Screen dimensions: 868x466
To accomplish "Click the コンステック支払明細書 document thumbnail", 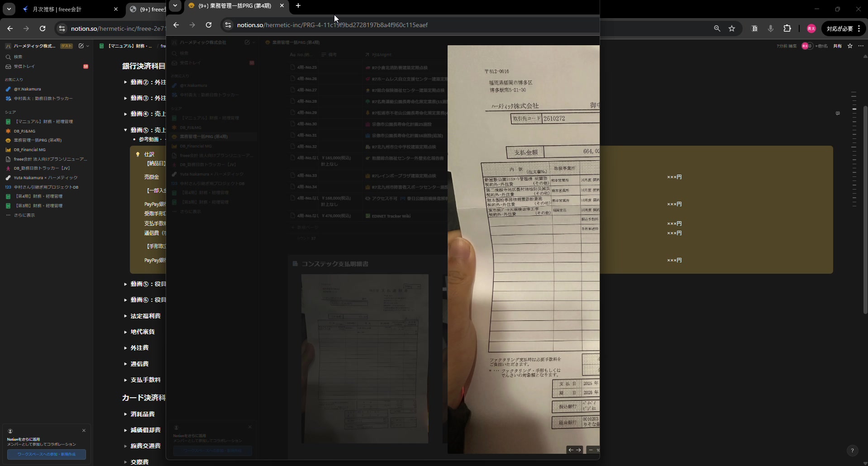I will (x=365, y=358).
